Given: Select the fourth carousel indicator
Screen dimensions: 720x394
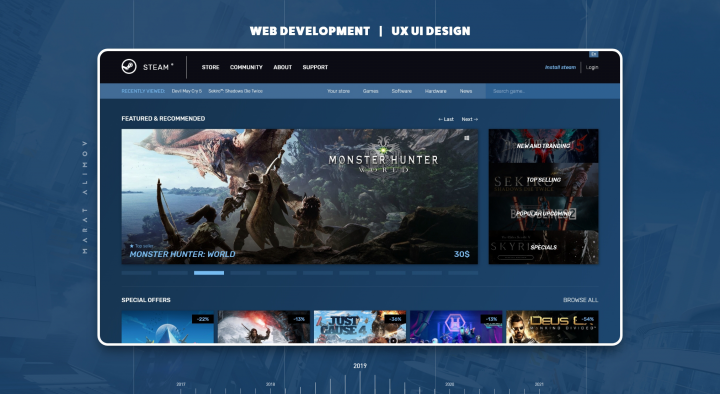Looking at the screenshot, I should coord(245,273).
